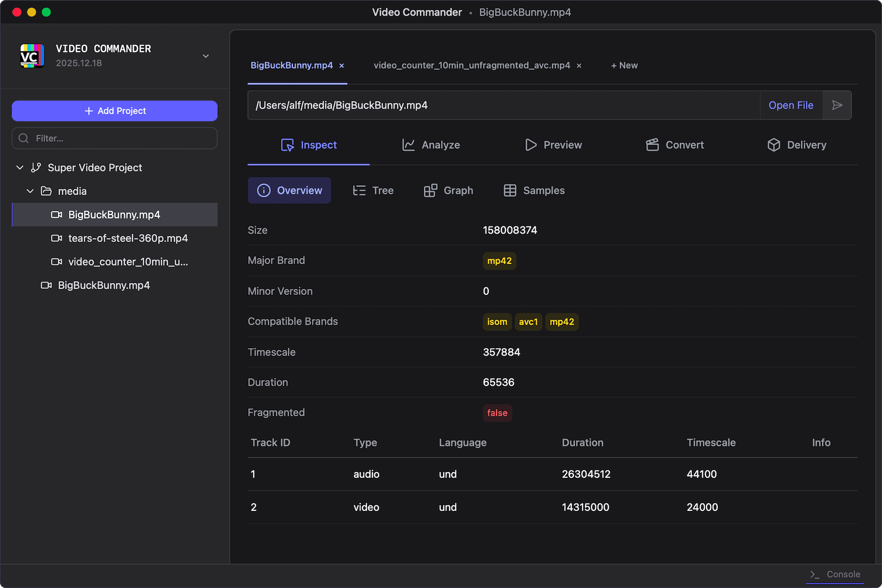Submit the file path with the arrow button
The height and width of the screenshot is (588, 882).
(x=837, y=105)
